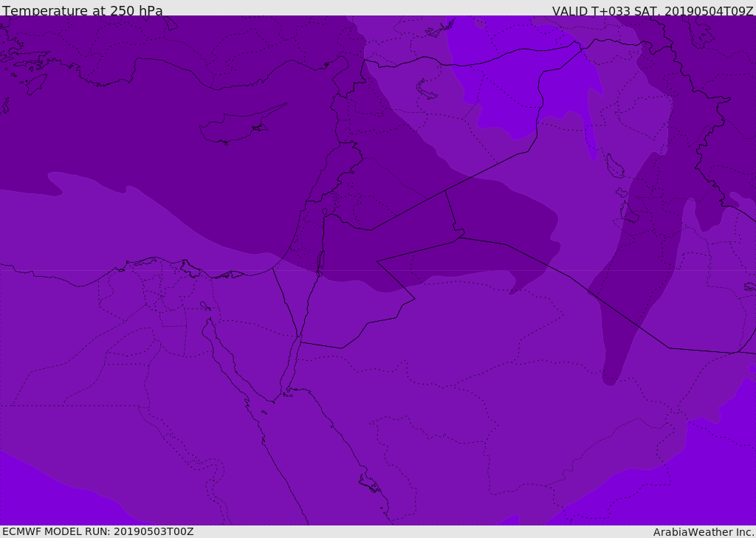Click the 'Temperature at 250 hPa' title
756x538 pixels.
(x=83, y=10)
